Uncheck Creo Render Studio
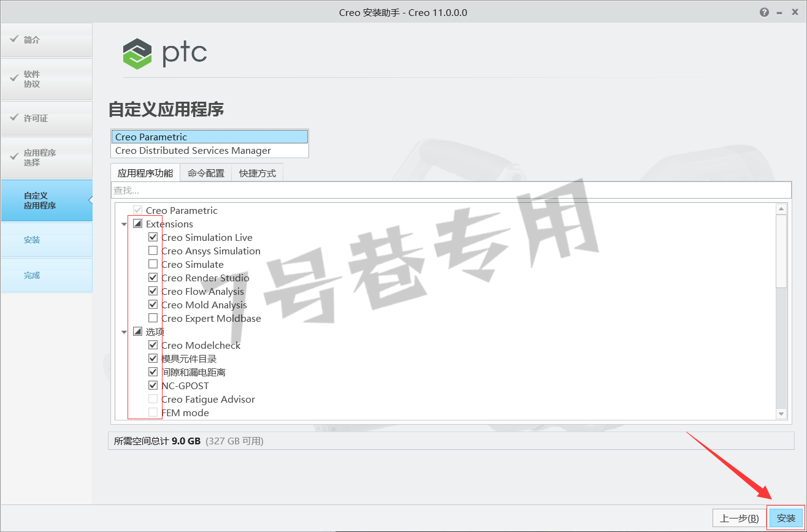The width and height of the screenshot is (807, 532). click(153, 278)
